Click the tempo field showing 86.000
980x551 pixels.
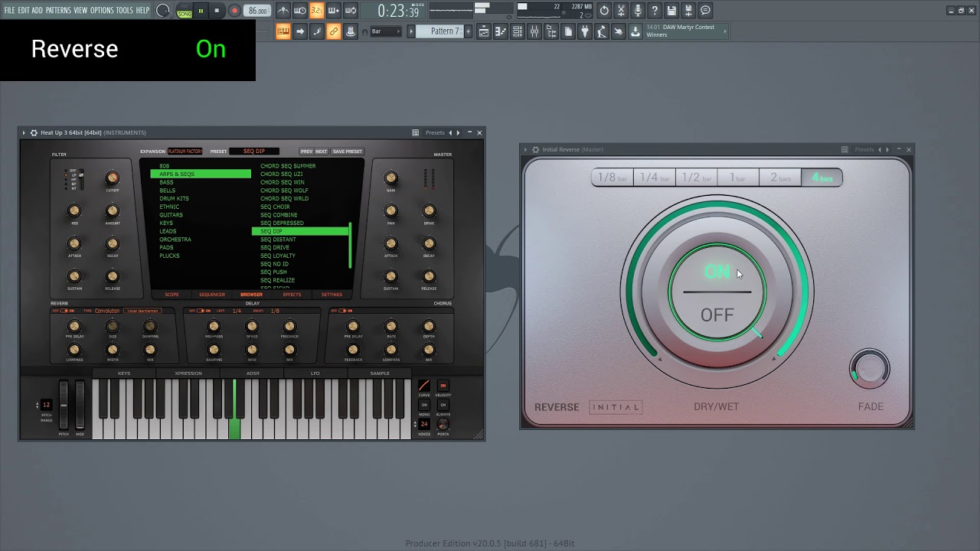point(257,11)
